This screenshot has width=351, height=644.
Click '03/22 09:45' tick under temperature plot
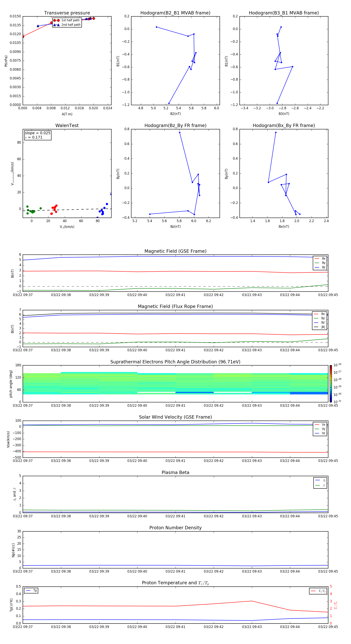click(x=328, y=627)
